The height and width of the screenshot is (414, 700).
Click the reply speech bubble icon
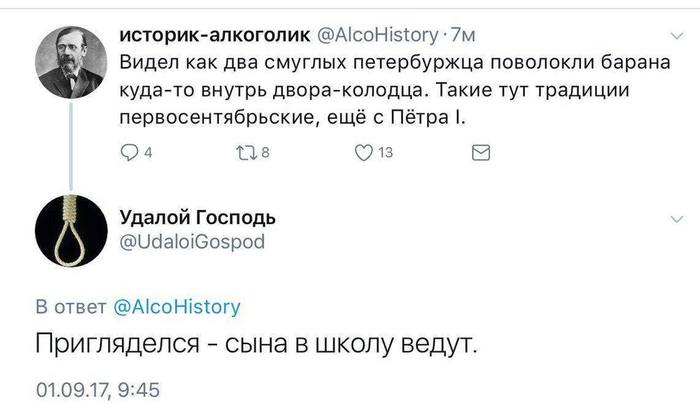[128, 153]
